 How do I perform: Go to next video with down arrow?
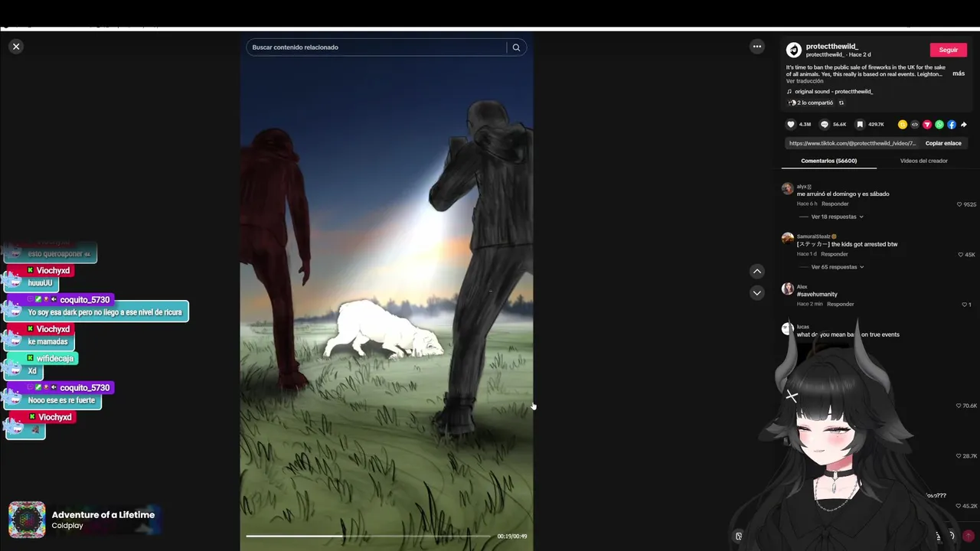coord(757,292)
